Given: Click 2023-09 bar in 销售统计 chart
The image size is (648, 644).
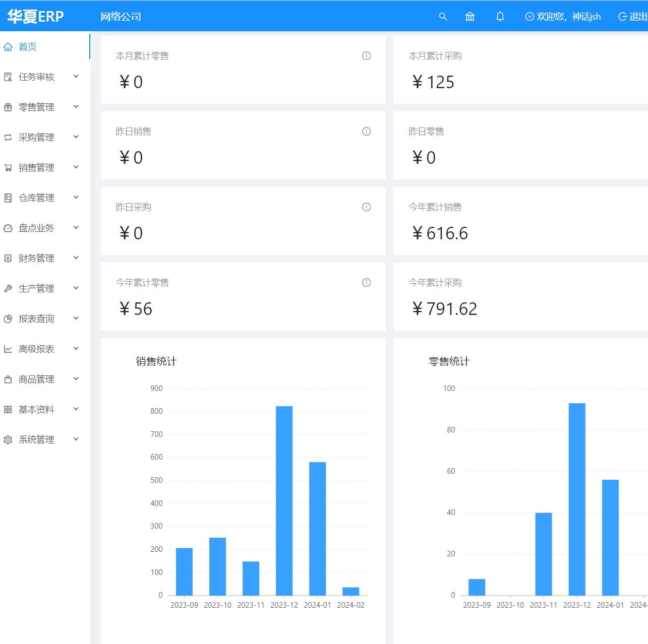Looking at the screenshot, I should click(x=184, y=572).
